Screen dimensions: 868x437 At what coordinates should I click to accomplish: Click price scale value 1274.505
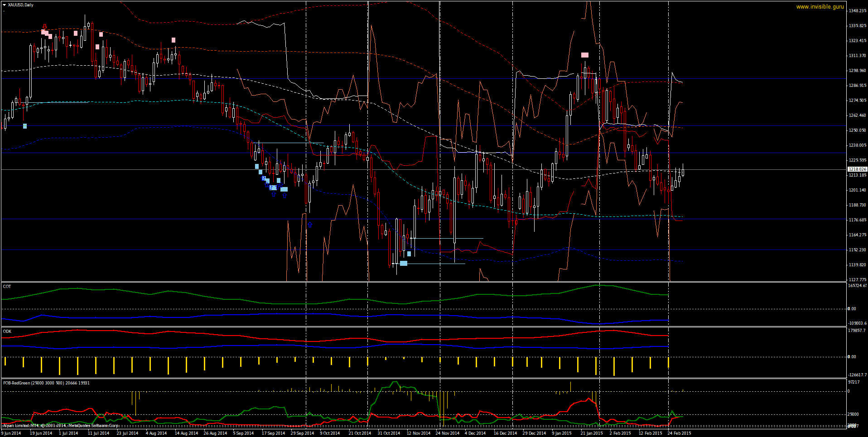tap(858, 100)
